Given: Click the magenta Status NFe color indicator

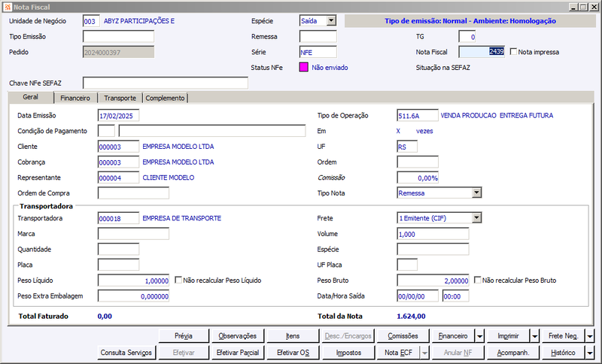Looking at the screenshot, I should (x=303, y=67).
